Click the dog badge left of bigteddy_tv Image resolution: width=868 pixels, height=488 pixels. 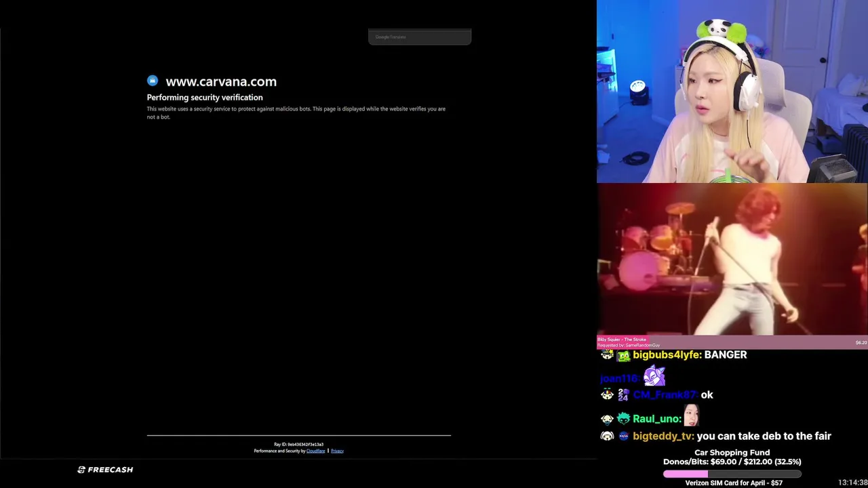pos(607,436)
